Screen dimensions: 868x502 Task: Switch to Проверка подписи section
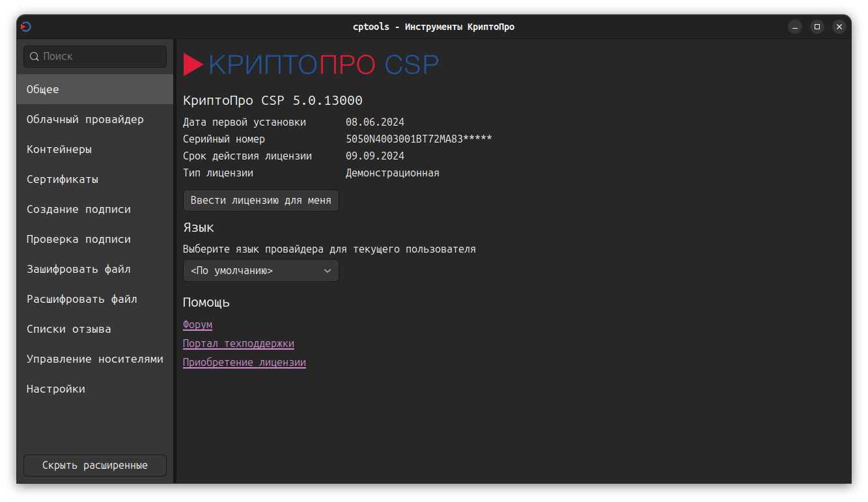tap(79, 239)
